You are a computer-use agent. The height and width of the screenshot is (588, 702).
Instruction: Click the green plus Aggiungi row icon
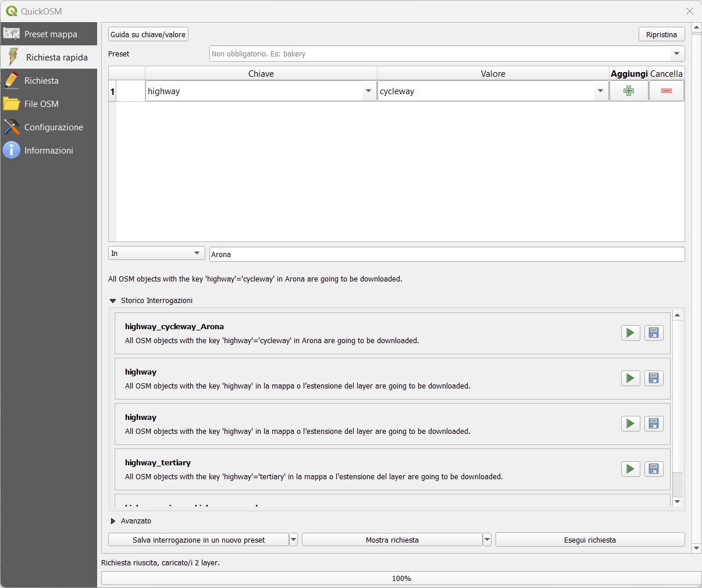coord(628,91)
